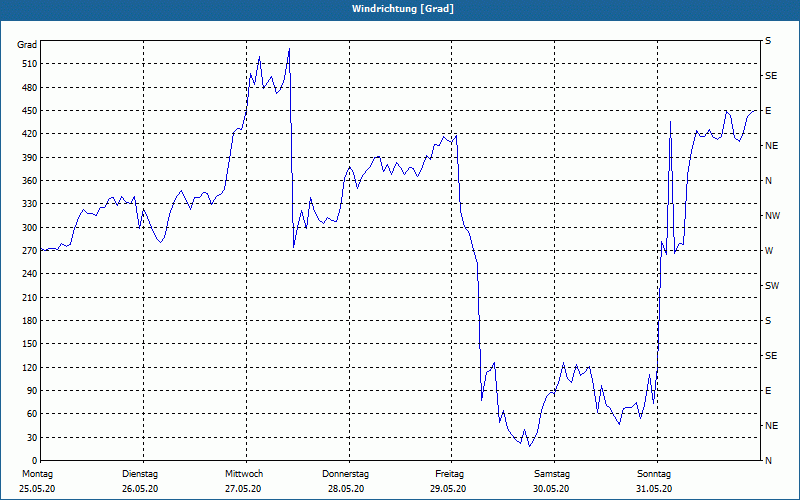Image resolution: width=800 pixels, height=500 pixels.
Task: Click the chart title 'Windrichtung [Grad]'
Action: [403, 9]
